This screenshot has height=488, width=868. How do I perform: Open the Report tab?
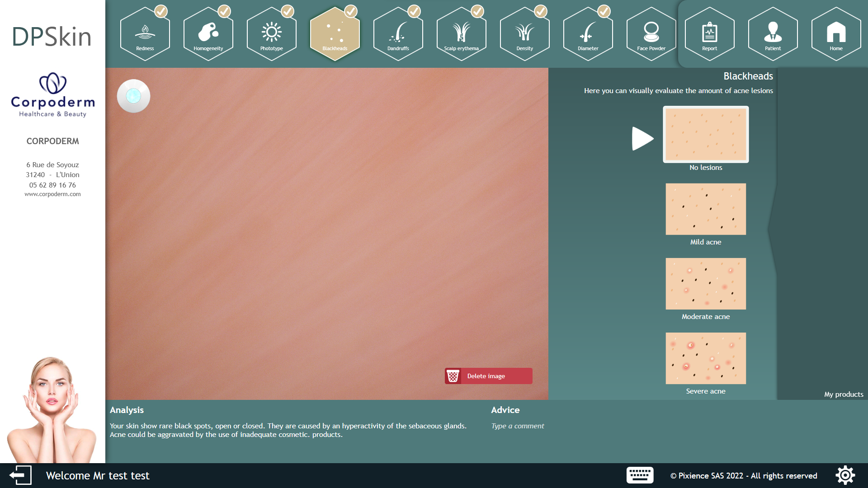(709, 34)
